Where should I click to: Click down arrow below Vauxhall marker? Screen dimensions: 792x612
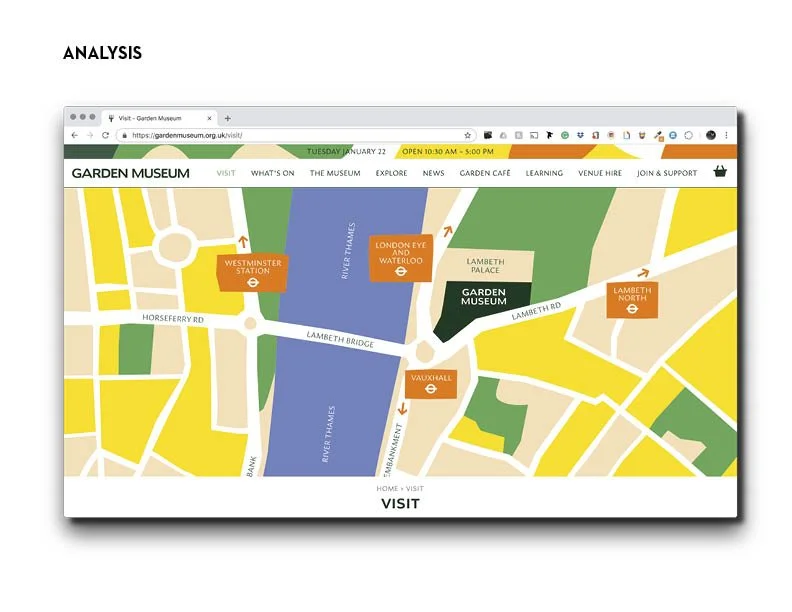pyautogui.click(x=402, y=409)
